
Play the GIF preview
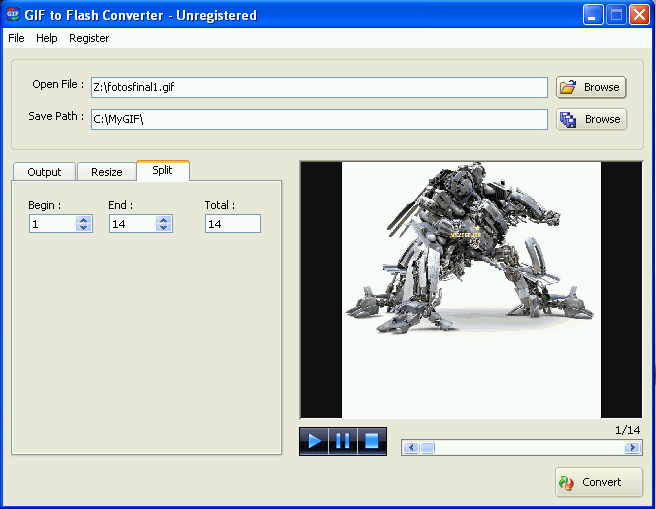[314, 441]
